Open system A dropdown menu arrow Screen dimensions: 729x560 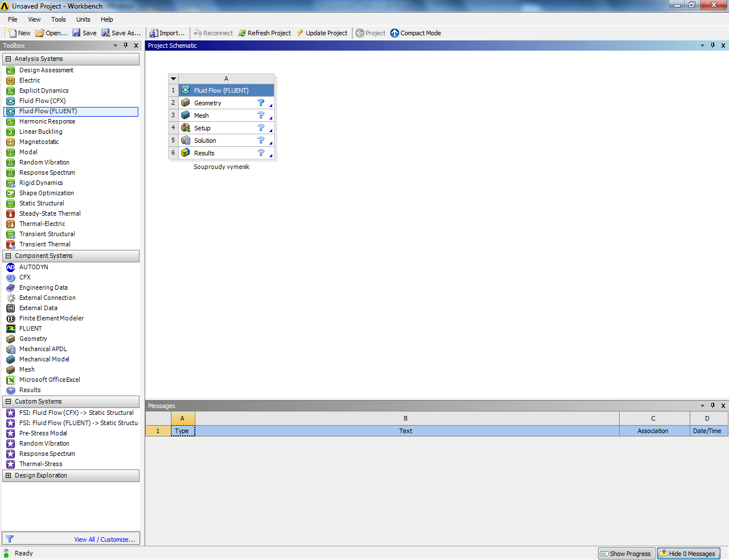[174, 79]
